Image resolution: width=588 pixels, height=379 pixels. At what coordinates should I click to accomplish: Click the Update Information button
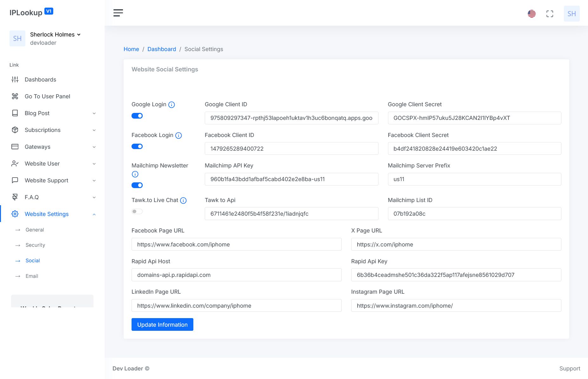[x=162, y=324]
